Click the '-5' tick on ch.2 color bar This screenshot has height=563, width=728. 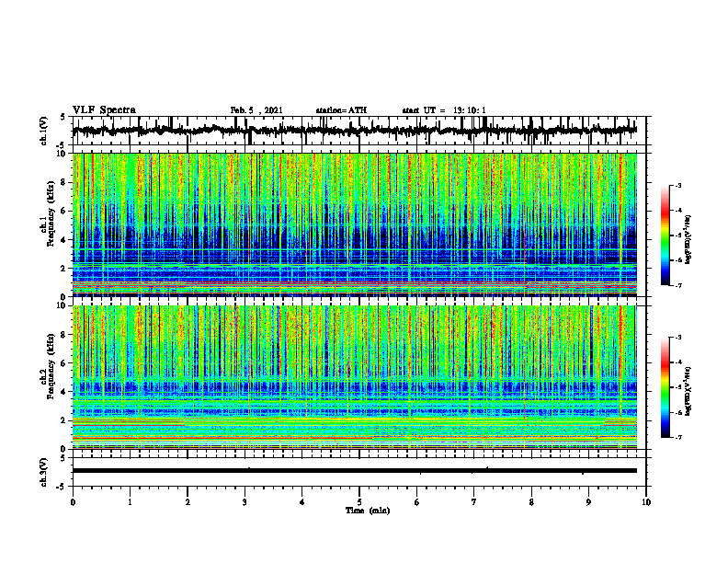click(x=678, y=387)
